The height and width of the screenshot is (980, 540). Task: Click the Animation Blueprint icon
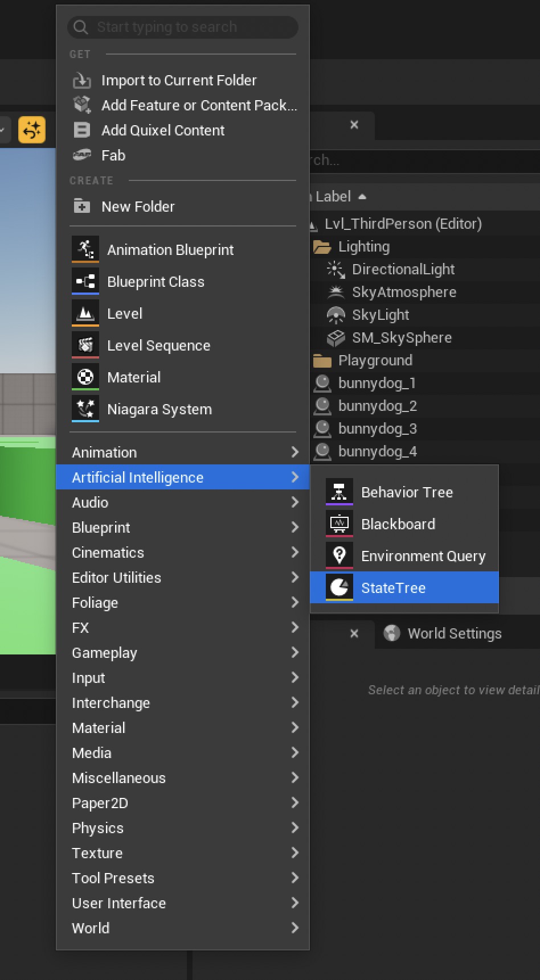(x=85, y=249)
